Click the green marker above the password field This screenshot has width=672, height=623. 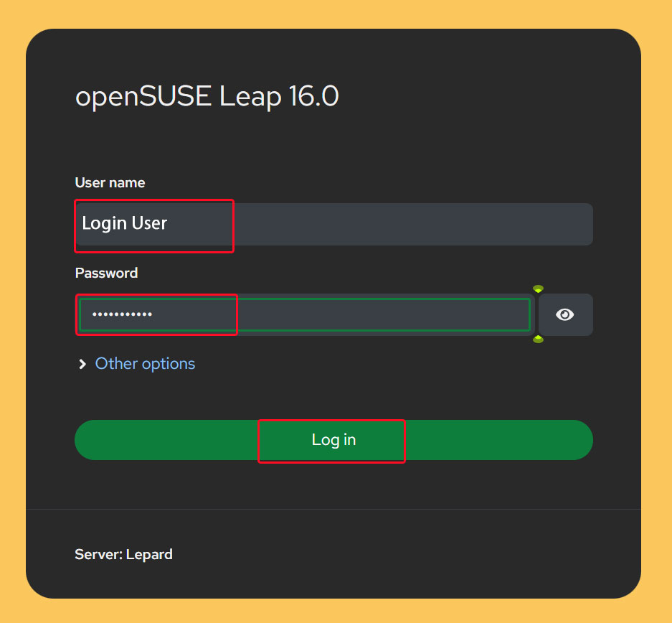click(538, 289)
